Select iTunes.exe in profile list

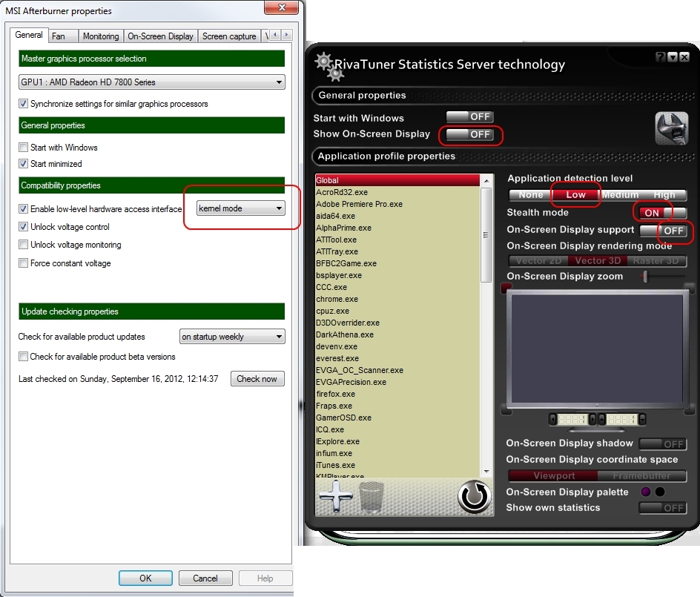(x=397, y=465)
